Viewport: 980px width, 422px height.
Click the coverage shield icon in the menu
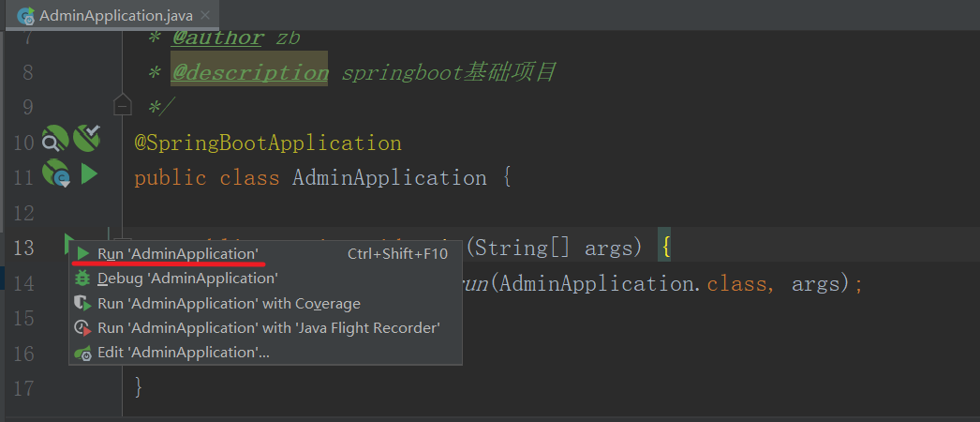[x=82, y=303]
